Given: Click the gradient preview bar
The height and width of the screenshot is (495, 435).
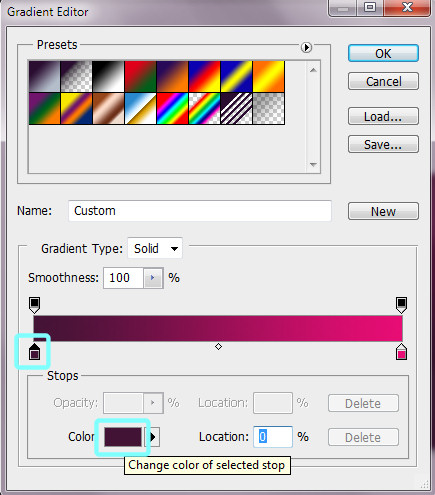Looking at the screenshot, I should (x=218, y=328).
